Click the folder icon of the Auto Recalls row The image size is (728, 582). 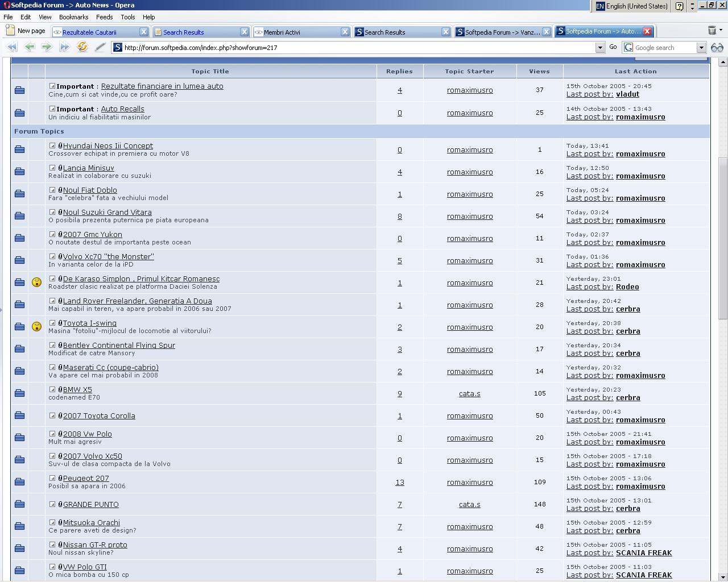point(19,113)
